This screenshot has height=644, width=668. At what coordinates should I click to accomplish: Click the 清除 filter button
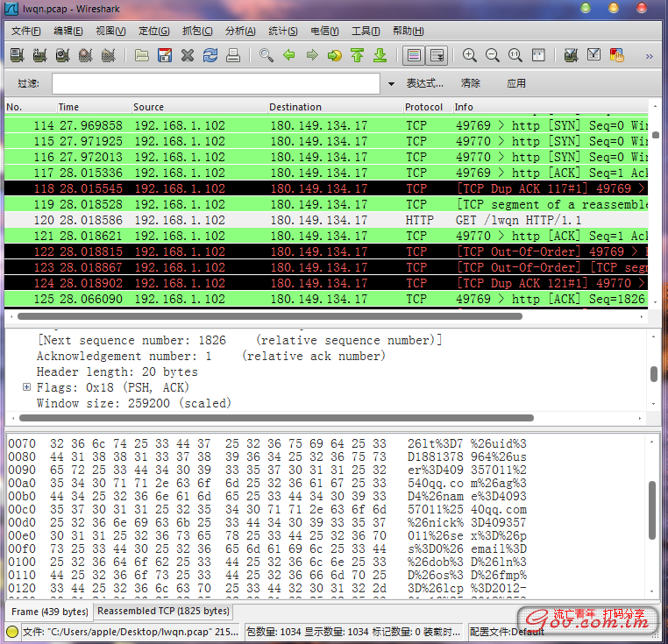pyautogui.click(x=471, y=83)
